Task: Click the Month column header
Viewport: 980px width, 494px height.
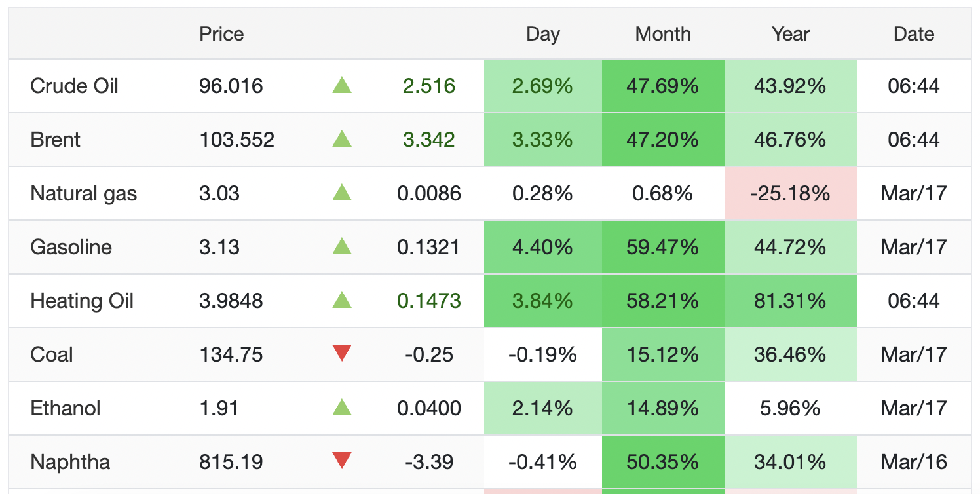Action: tap(663, 34)
